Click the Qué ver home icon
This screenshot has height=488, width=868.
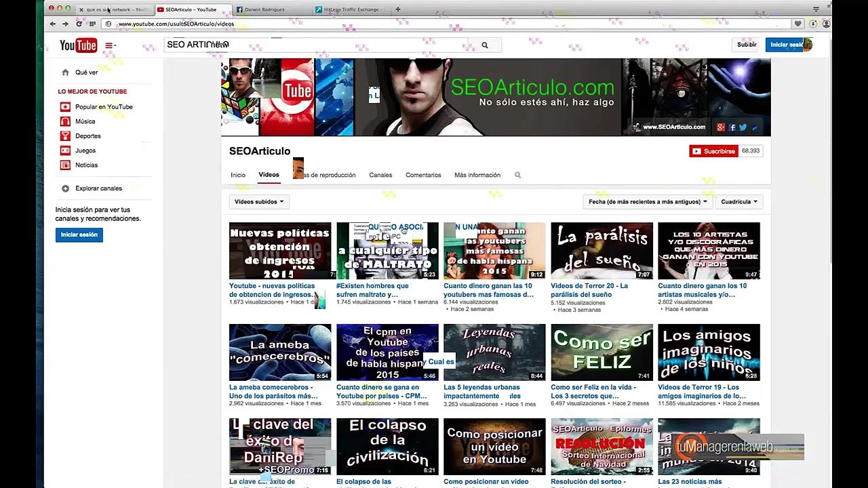point(65,72)
